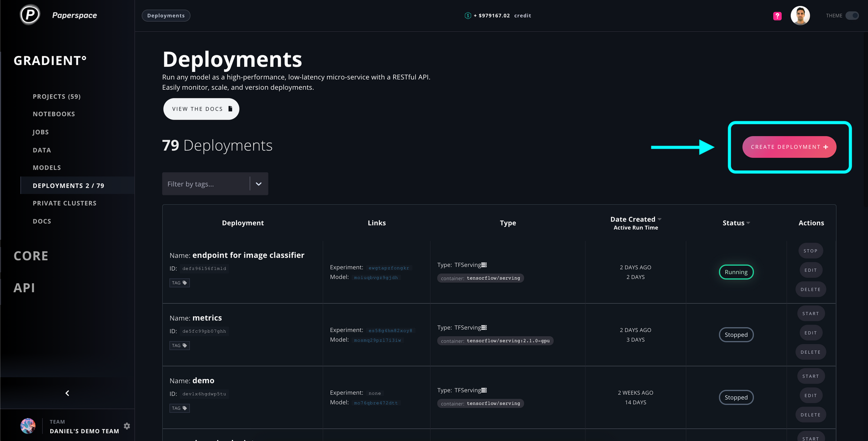
Task: Delete the endpoint for image classifier deployment
Action: 810,289
